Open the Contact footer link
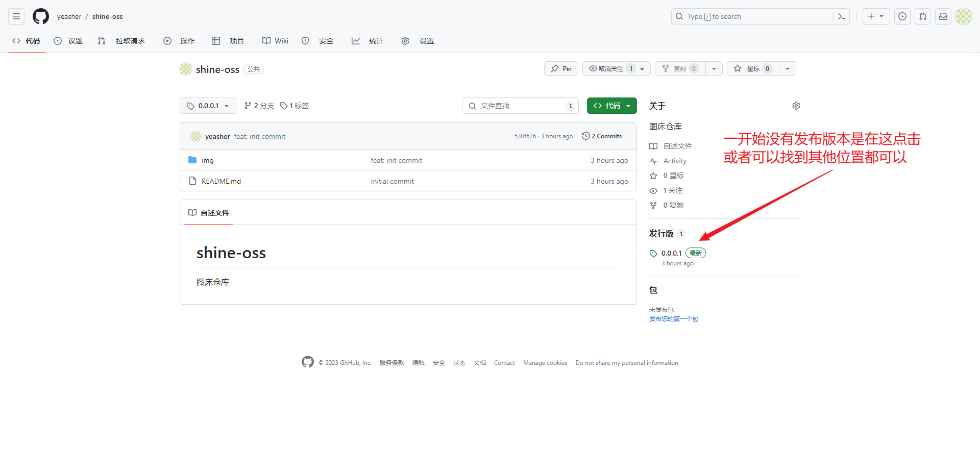 click(x=504, y=363)
